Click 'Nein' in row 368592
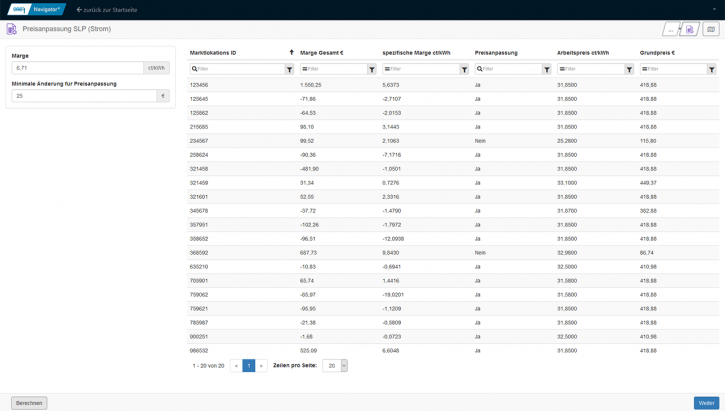This screenshot has width=725, height=411. [x=480, y=253]
